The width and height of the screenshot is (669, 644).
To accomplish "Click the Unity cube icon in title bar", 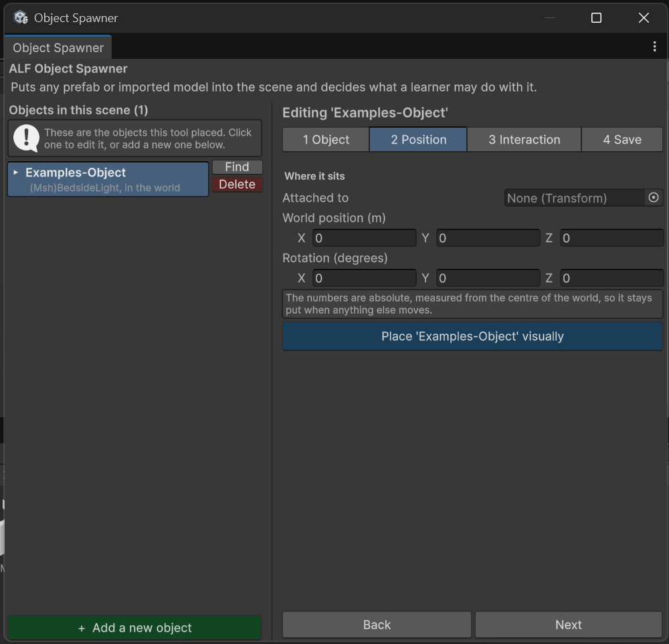I will click(x=21, y=18).
